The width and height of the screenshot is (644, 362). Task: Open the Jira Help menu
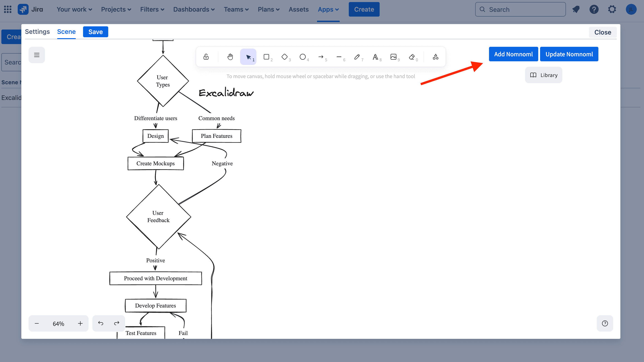coord(594,9)
